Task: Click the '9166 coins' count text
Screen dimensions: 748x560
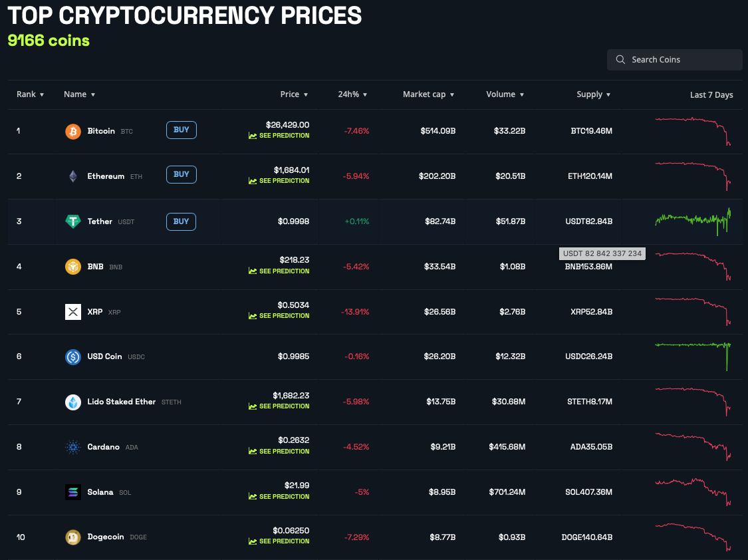Action: click(x=49, y=41)
